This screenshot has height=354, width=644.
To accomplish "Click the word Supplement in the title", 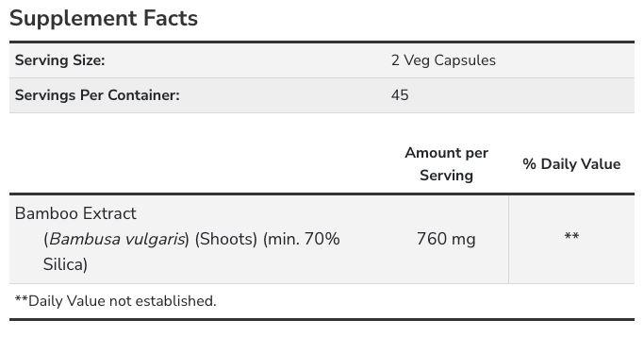I will click(x=74, y=19).
